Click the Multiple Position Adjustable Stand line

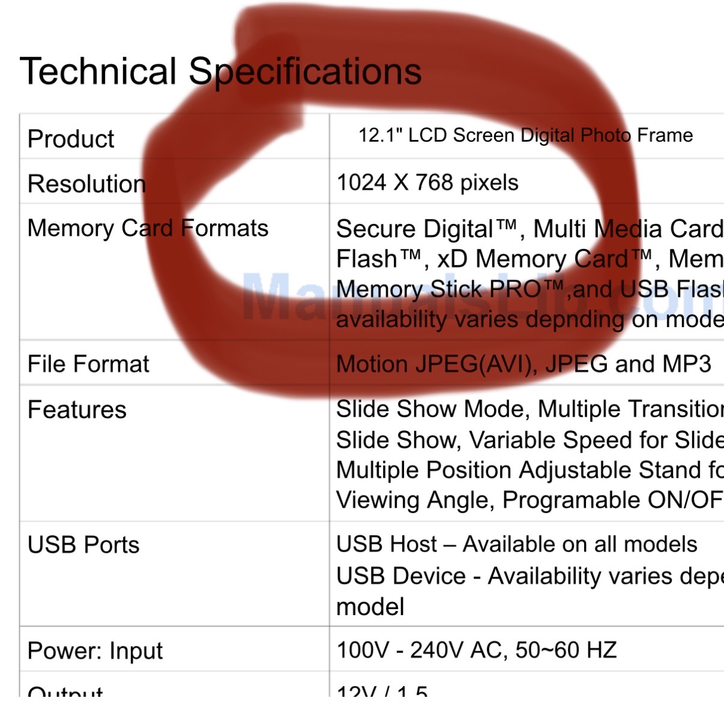pyautogui.click(x=530, y=470)
